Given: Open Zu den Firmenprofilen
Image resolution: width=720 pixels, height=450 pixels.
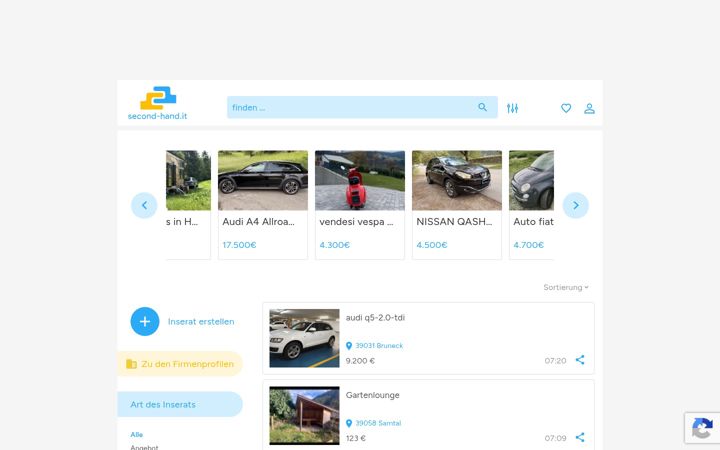Looking at the screenshot, I should point(180,364).
